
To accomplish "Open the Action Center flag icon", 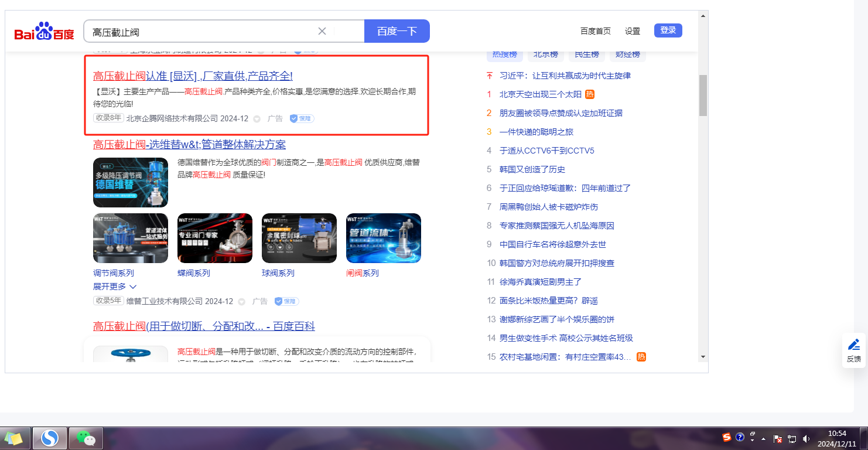I will point(778,438).
